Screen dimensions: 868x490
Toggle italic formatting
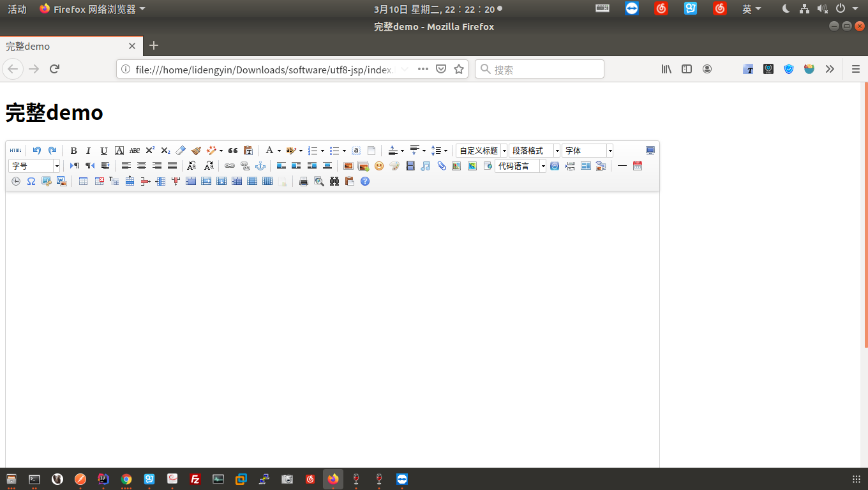pyautogui.click(x=89, y=150)
